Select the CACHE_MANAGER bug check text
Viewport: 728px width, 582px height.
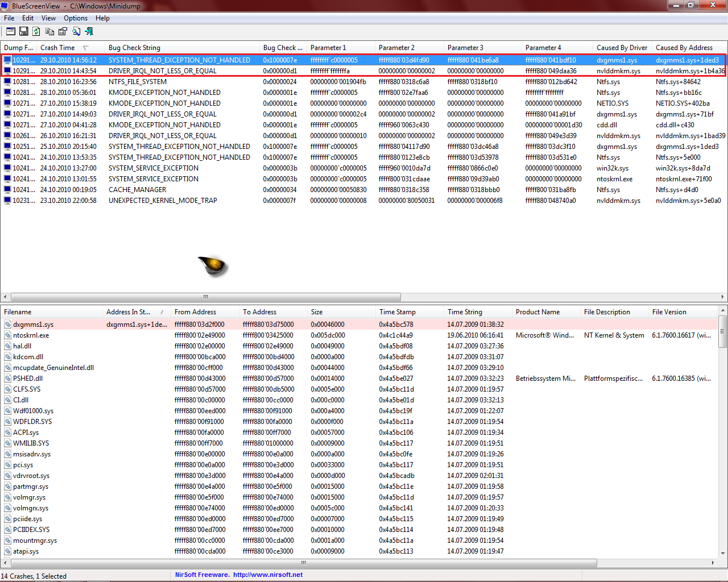pyautogui.click(x=137, y=190)
